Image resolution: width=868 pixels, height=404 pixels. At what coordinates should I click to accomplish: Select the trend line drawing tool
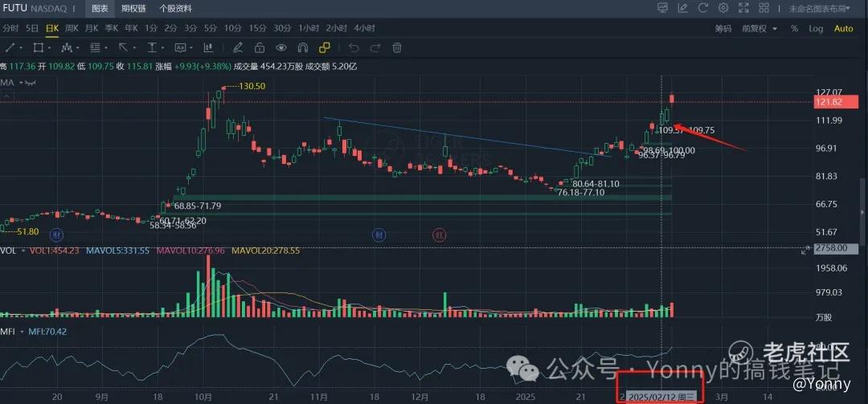(x=8, y=47)
